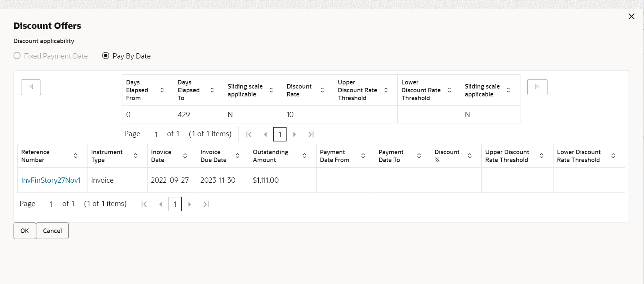Click page number 1 in invoice pagination

coord(175,204)
